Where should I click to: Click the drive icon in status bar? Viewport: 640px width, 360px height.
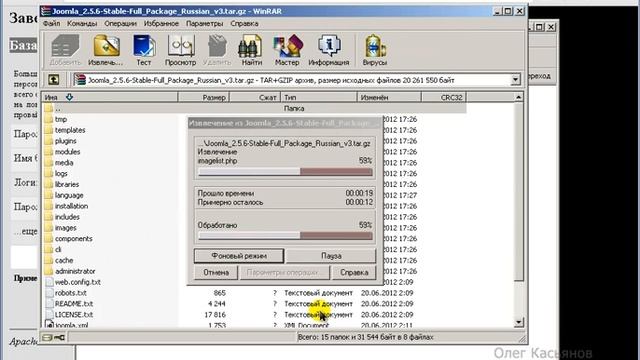[x=47, y=337]
